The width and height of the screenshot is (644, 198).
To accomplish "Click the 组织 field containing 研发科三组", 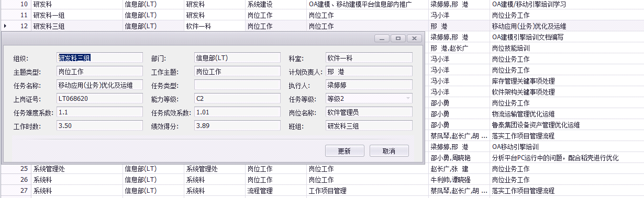I will click(x=99, y=57).
